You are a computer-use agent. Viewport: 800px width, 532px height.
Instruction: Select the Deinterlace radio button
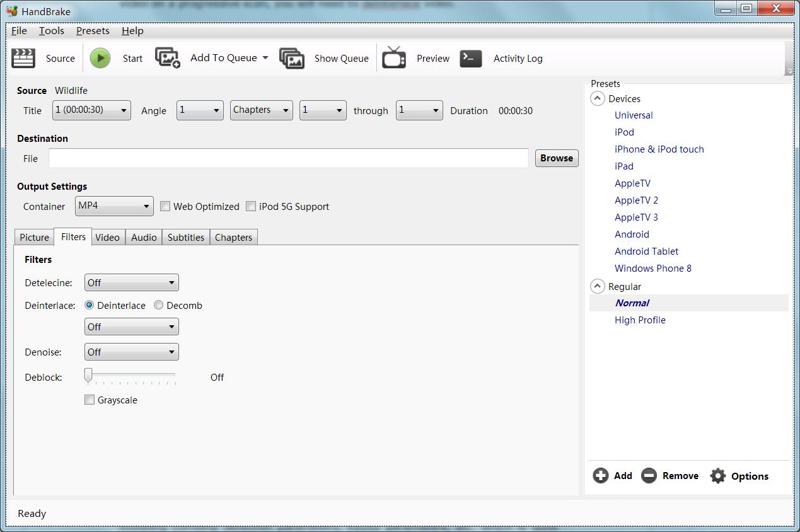click(x=90, y=305)
